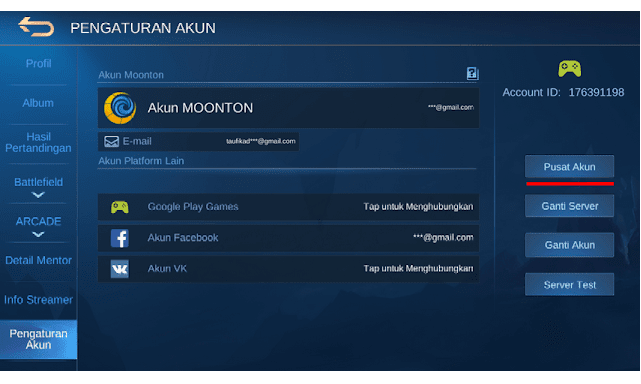The width and height of the screenshot is (641, 384).
Task: Click the Ganti Server button
Action: pos(569,206)
